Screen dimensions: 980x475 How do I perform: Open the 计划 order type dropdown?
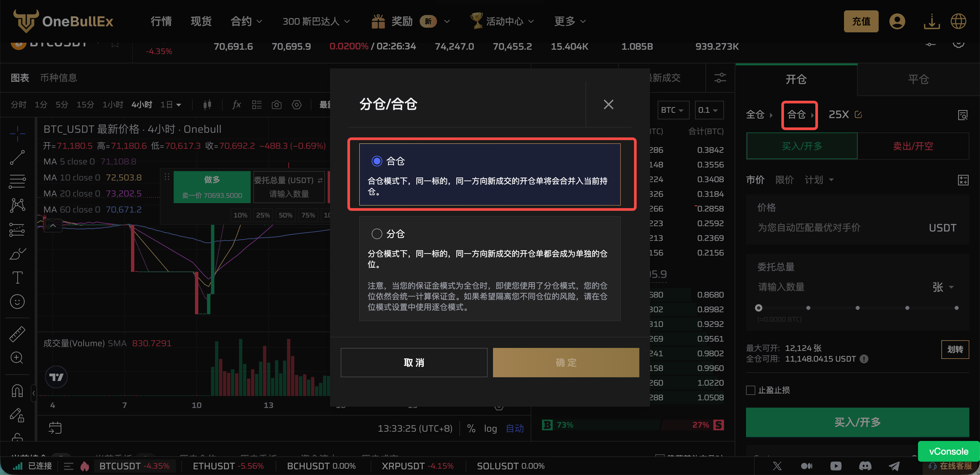(x=819, y=180)
